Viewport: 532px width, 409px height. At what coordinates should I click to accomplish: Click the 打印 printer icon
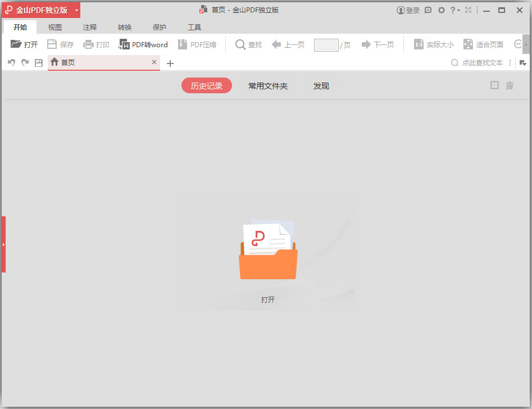88,44
